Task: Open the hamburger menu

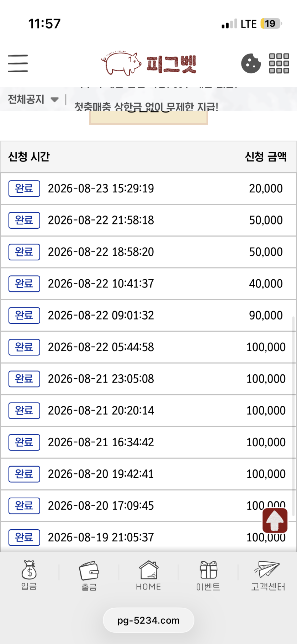Action: click(x=18, y=63)
